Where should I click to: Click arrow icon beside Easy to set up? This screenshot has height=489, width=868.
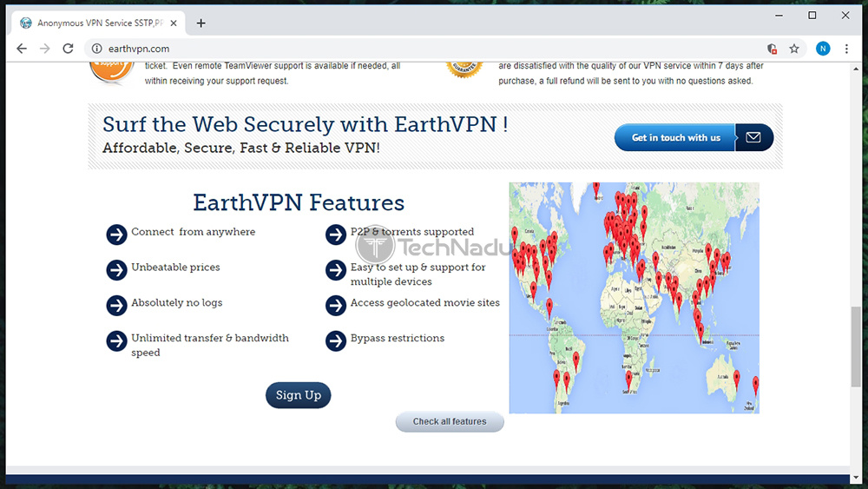tap(336, 270)
